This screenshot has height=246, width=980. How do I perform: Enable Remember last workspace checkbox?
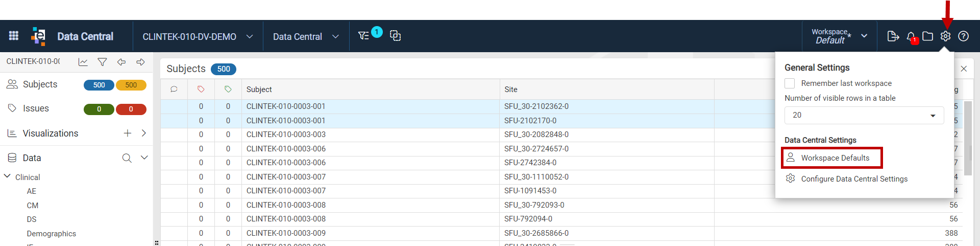[790, 83]
